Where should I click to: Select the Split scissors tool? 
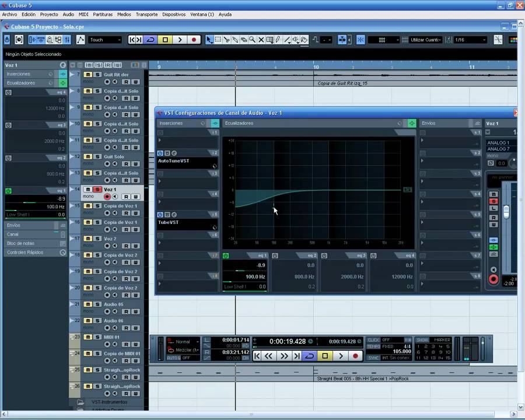[227, 40]
